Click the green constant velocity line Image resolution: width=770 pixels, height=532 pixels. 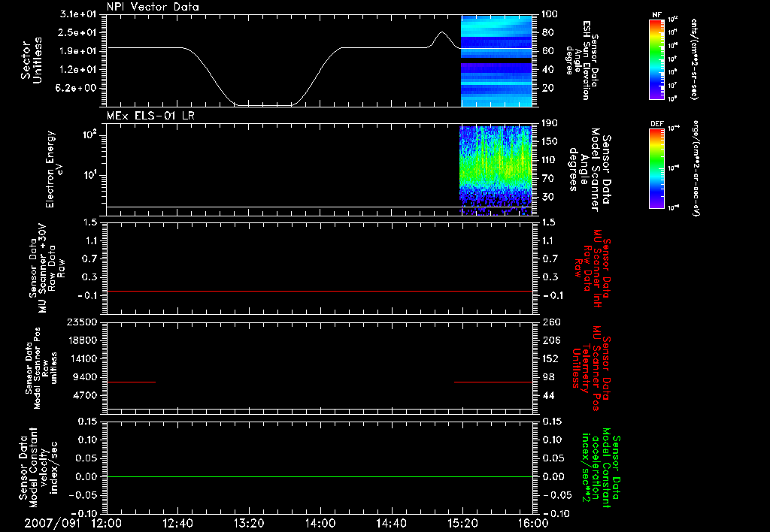coord(319,476)
